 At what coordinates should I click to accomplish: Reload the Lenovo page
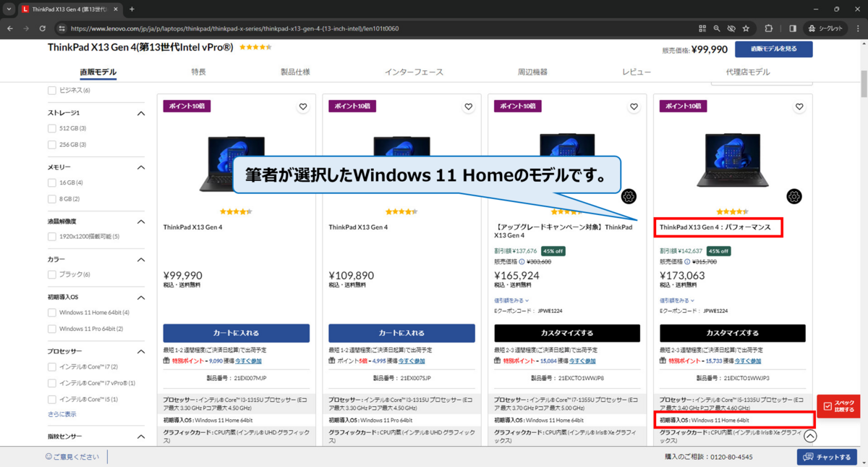(x=43, y=28)
